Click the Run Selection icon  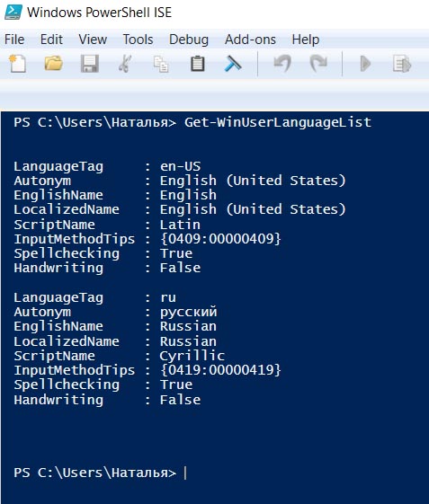point(402,64)
